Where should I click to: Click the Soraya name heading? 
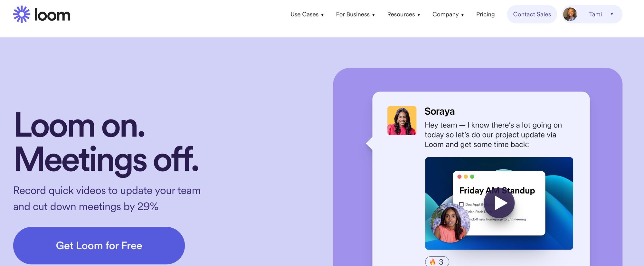(x=440, y=111)
